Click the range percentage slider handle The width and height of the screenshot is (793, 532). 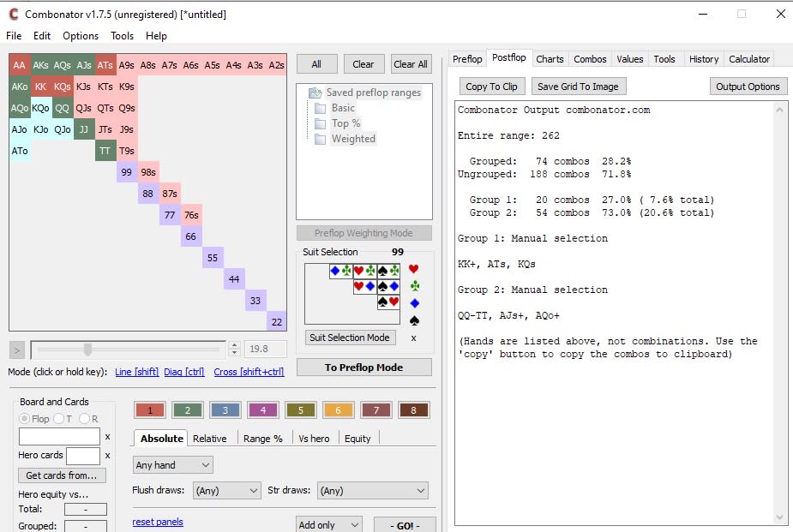[x=88, y=350]
